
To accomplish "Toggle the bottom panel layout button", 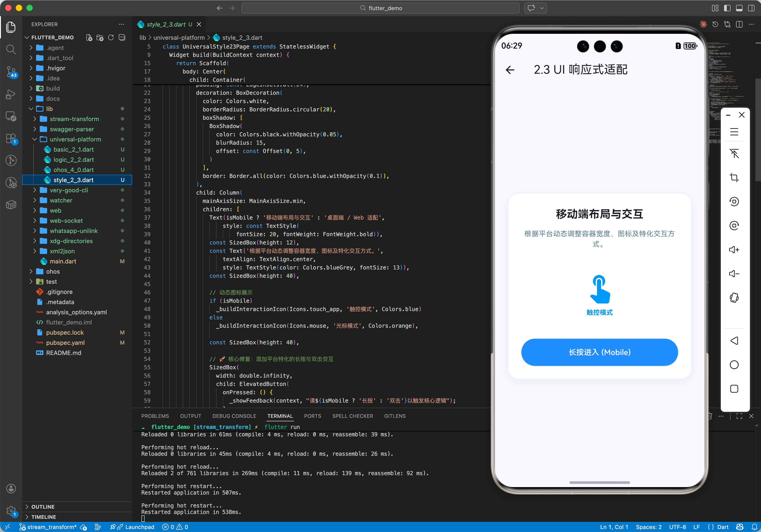I will pos(739,8).
